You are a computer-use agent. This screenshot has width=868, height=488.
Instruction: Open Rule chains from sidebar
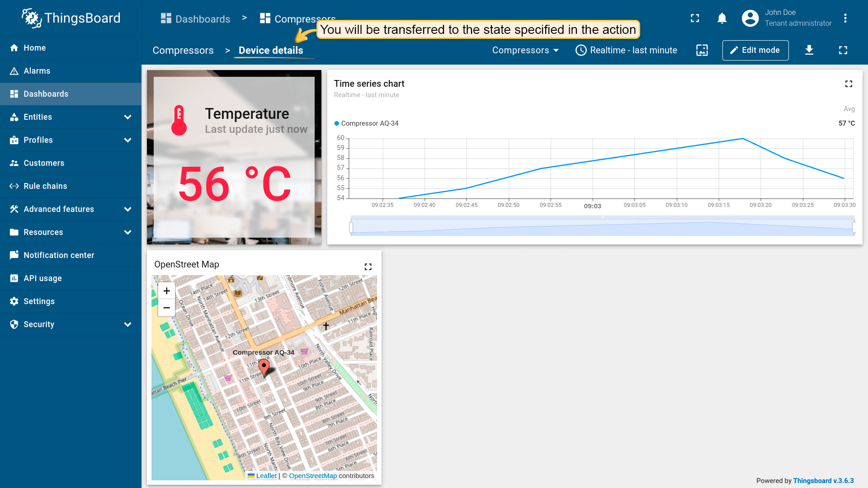pos(45,186)
